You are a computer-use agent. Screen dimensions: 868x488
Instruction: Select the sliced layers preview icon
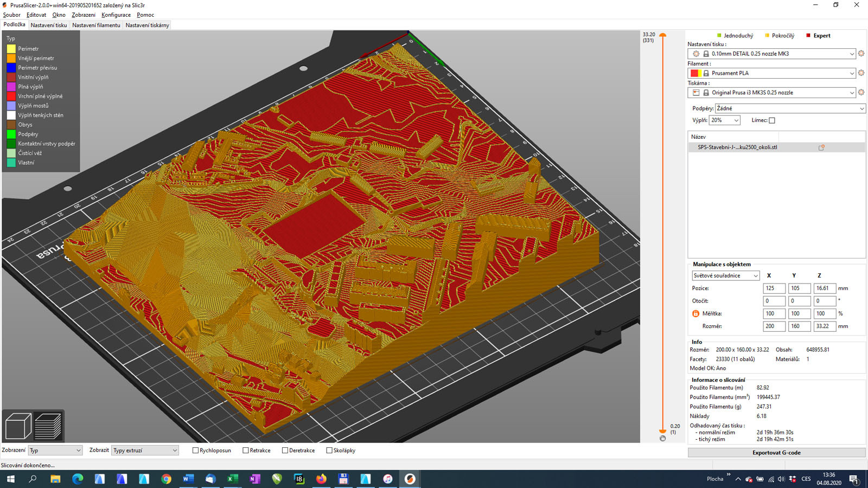(x=48, y=426)
